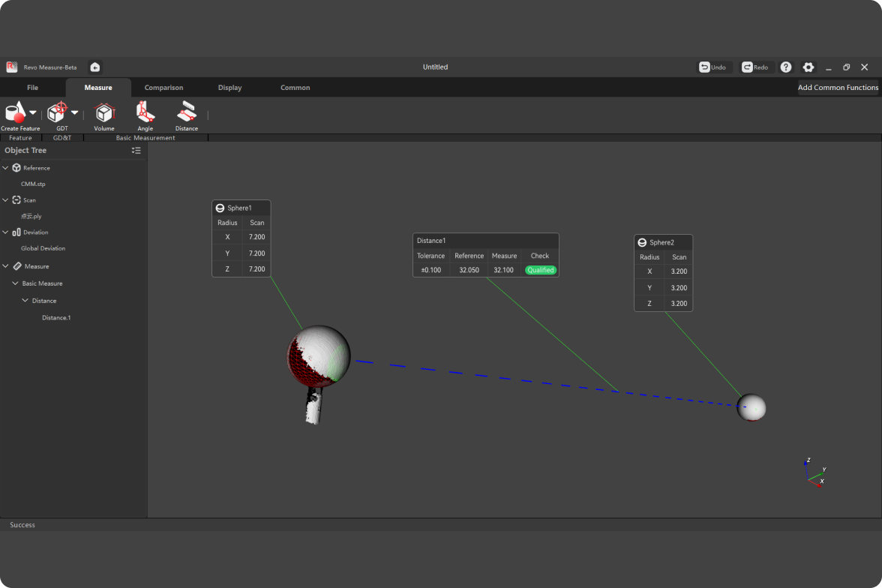Select the Angle measurement tool
Viewport: 882px width, 588px height.
(x=145, y=112)
